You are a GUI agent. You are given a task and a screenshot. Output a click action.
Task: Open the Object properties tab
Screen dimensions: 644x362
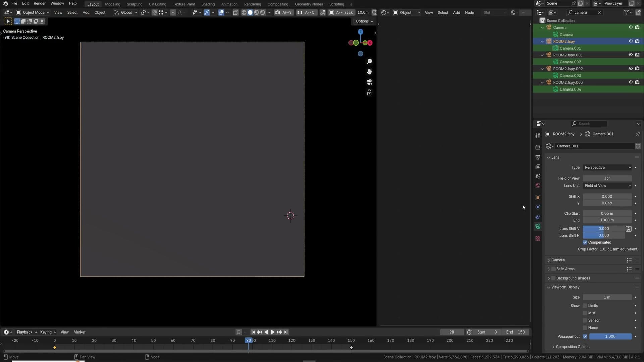[538, 198]
